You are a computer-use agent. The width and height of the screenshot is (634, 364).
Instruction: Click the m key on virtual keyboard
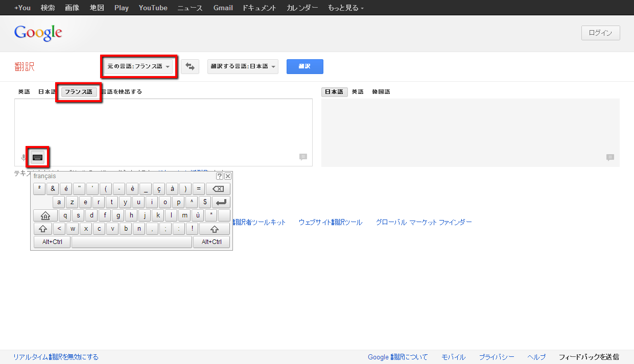coord(184,215)
